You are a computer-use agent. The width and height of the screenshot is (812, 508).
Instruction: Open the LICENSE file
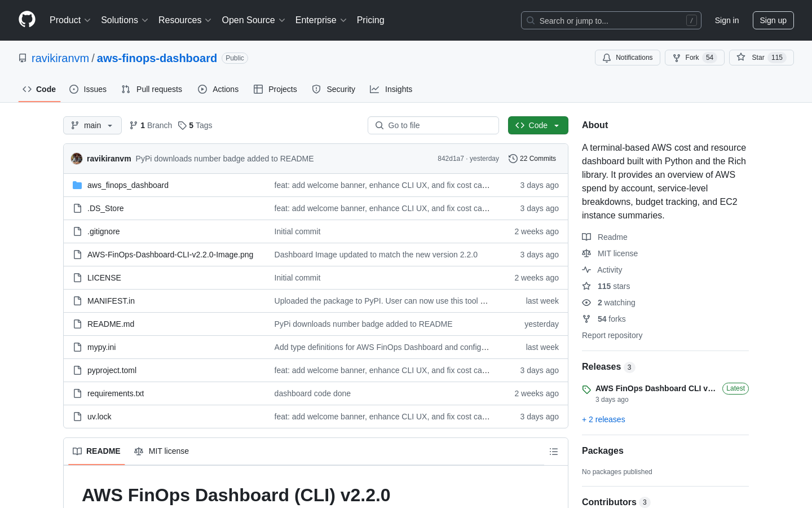(x=104, y=278)
